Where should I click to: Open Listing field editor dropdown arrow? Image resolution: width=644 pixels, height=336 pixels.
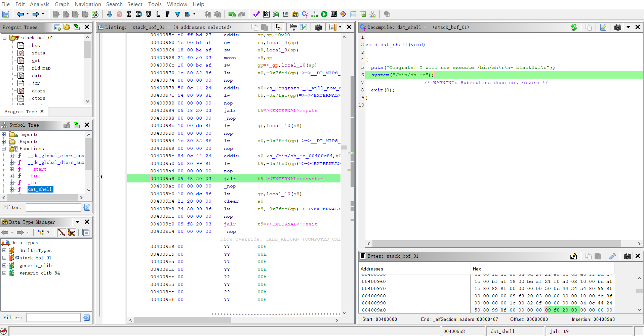pos(340,27)
